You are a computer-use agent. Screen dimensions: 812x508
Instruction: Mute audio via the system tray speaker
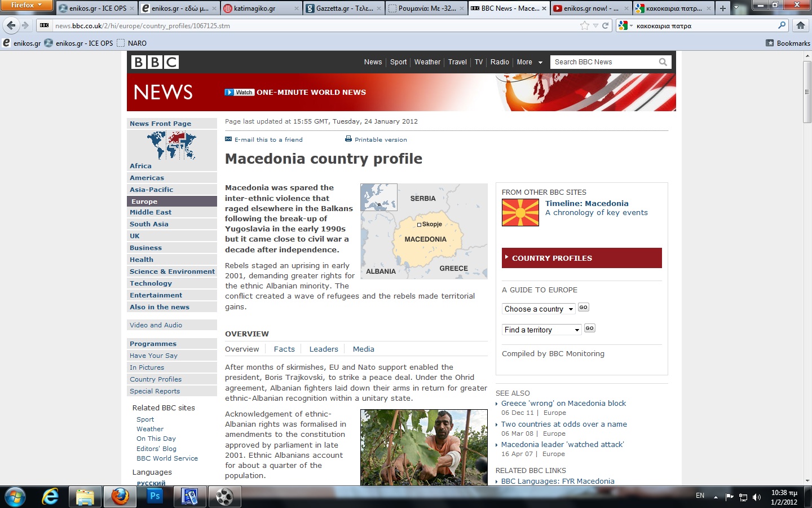pos(757,497)
